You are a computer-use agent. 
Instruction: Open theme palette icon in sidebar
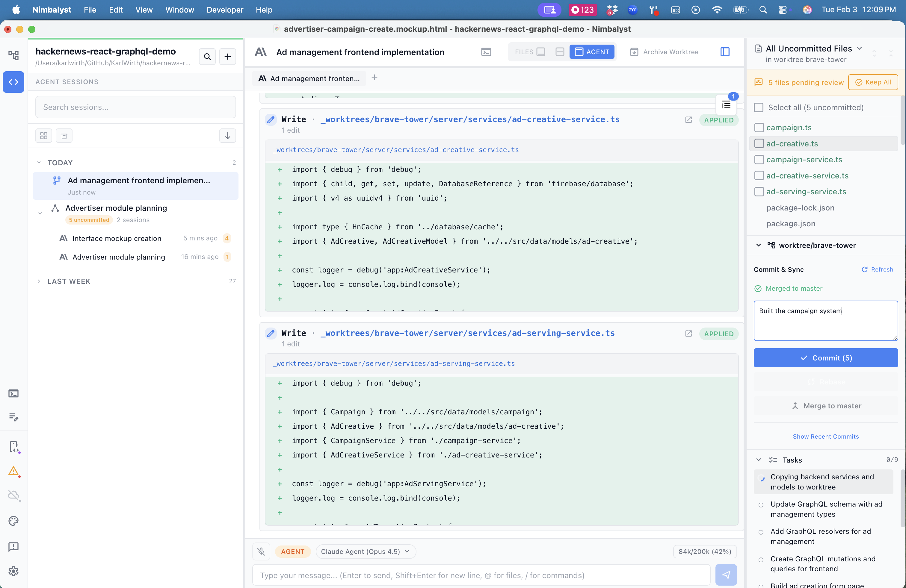[14, 521]
